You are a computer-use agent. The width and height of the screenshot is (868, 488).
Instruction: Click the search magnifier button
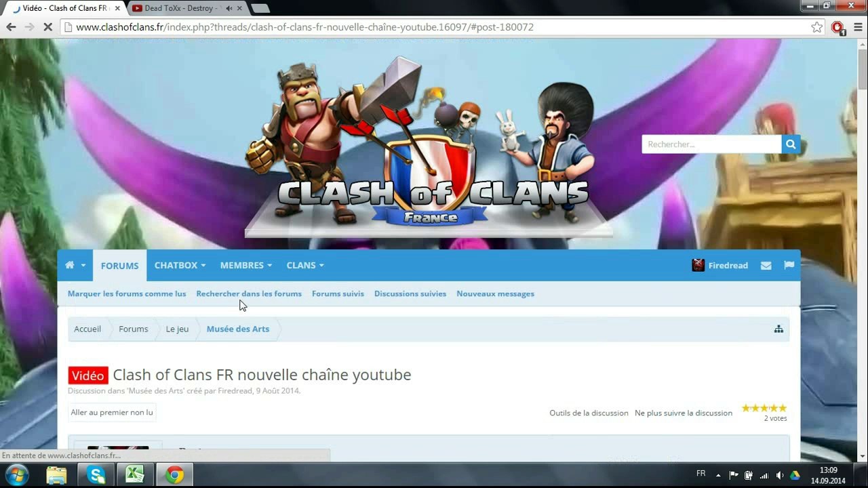tap(791, 144)
